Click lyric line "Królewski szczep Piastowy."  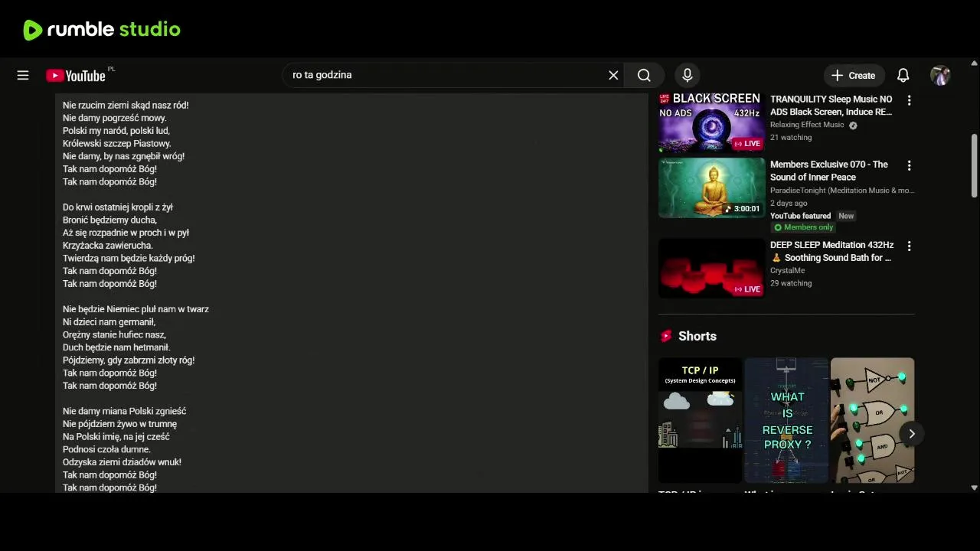click(x=117, y=143)
